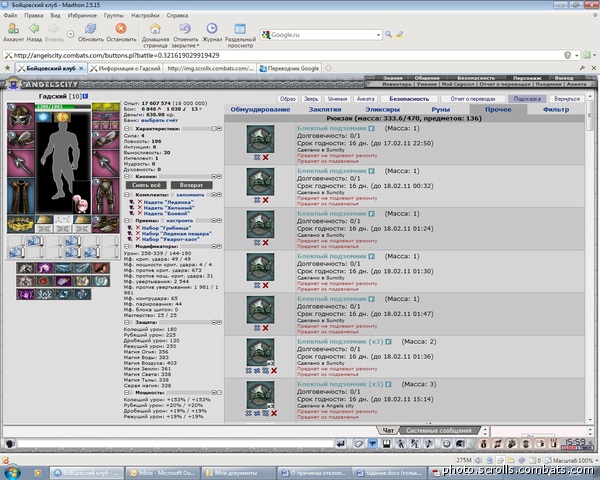Collapse the Защита section
The width and height of the screenshot is (600, 480).
point(127,322)
